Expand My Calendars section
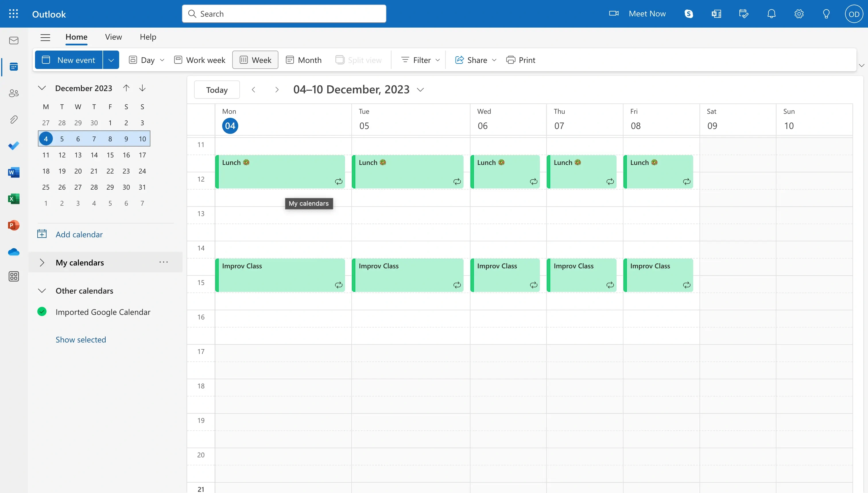Screen dimensions: 868x493 point(41,261)
